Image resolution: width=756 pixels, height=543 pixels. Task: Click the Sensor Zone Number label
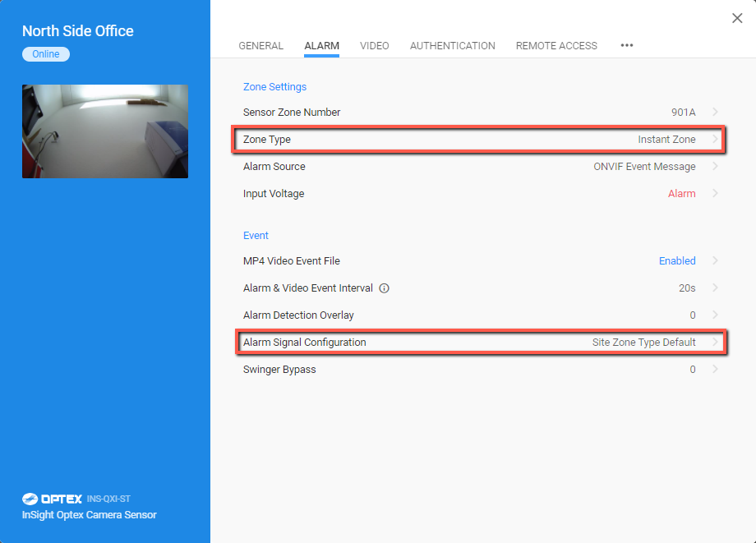tap(292, 113)
